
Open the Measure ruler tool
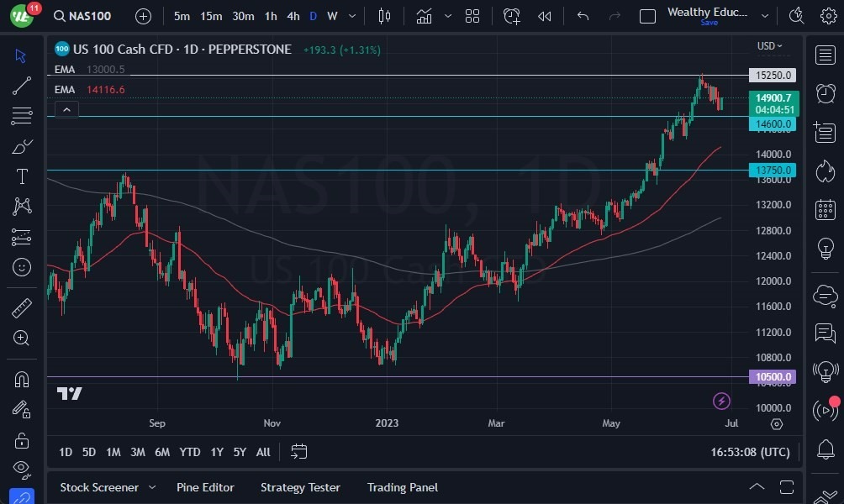coord(21,307)
